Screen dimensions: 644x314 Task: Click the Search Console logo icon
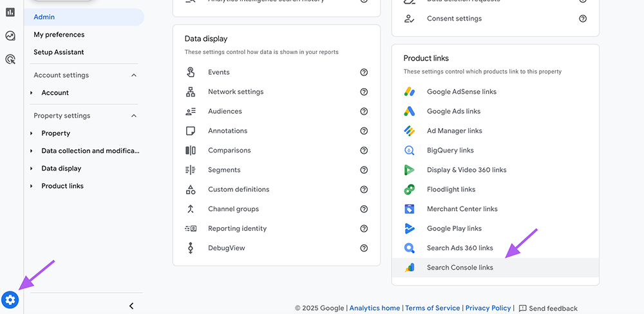pos(410,268)
